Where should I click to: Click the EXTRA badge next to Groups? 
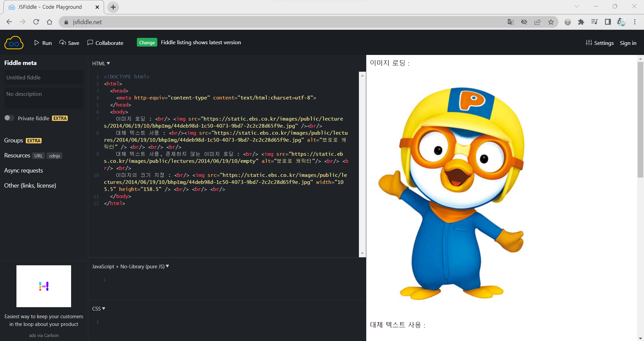(34, 141)
